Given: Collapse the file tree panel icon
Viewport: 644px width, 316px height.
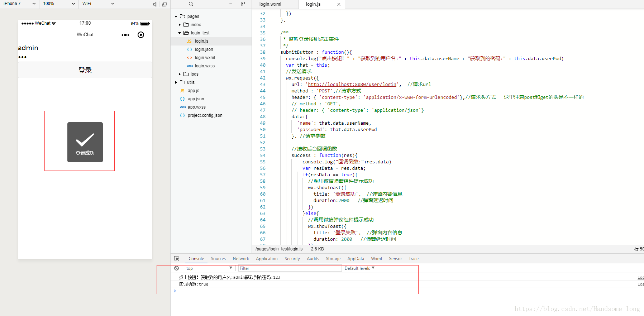Looking at the screenshot, I should [244, 4].
